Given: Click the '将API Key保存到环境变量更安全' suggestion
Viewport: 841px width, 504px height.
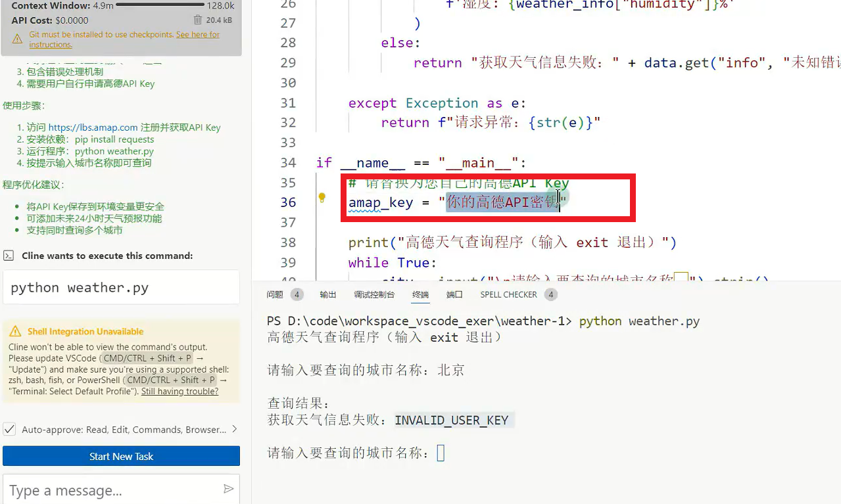Looking at the screenshot, I should pyautogui.click(x=95, y=206).
